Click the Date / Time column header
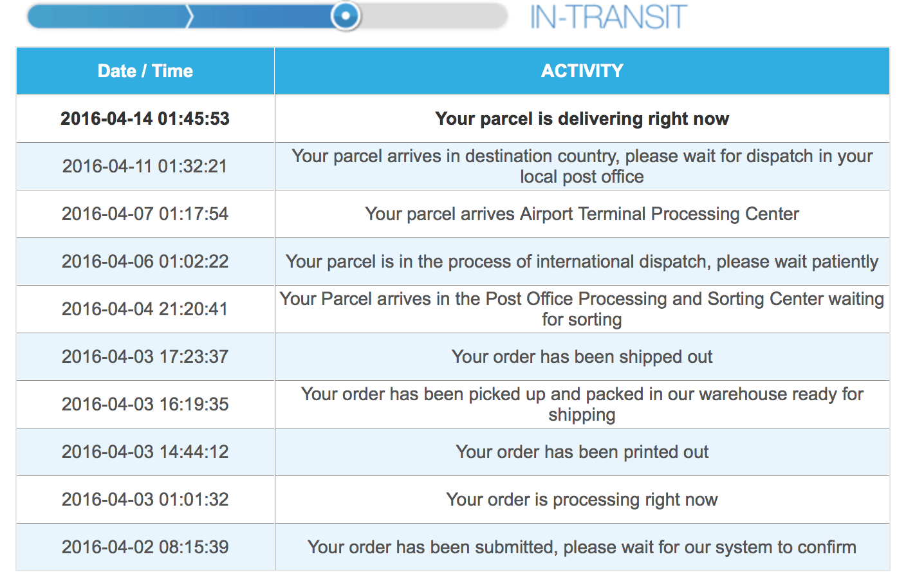 pyautogui.click(x=145, y=71)
